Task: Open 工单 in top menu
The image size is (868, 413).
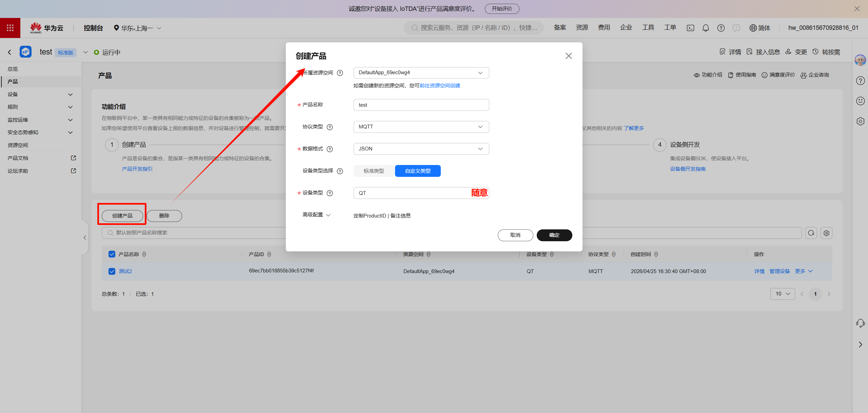Action: [x=670, y=27]
